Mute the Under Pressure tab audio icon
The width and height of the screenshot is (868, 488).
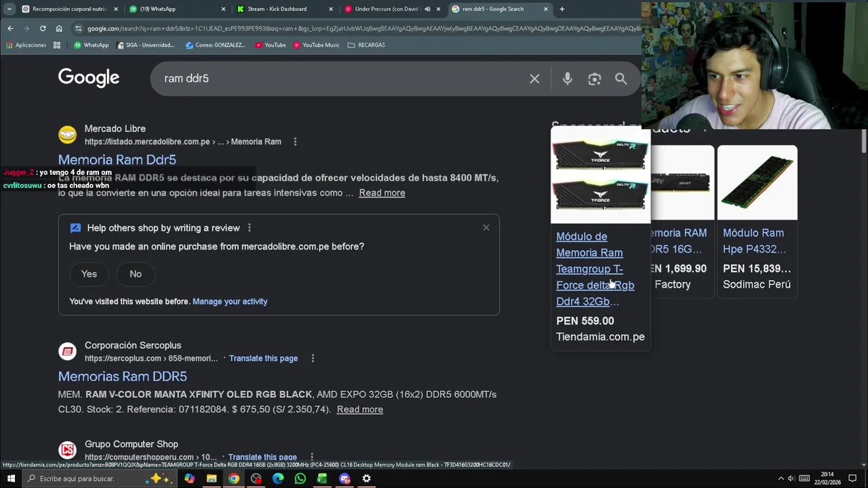point(427,9)
